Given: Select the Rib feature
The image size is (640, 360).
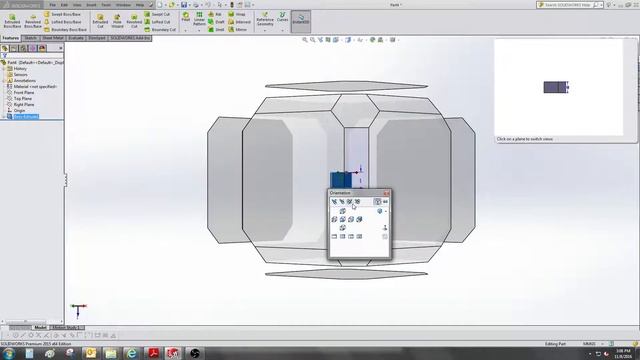Looking at the screenshot, I should click(215, 14).
